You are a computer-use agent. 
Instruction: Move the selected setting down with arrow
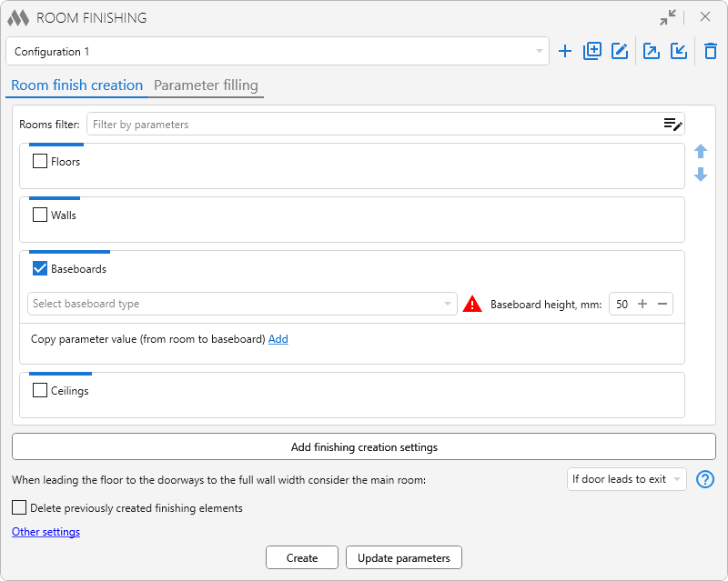701,175
